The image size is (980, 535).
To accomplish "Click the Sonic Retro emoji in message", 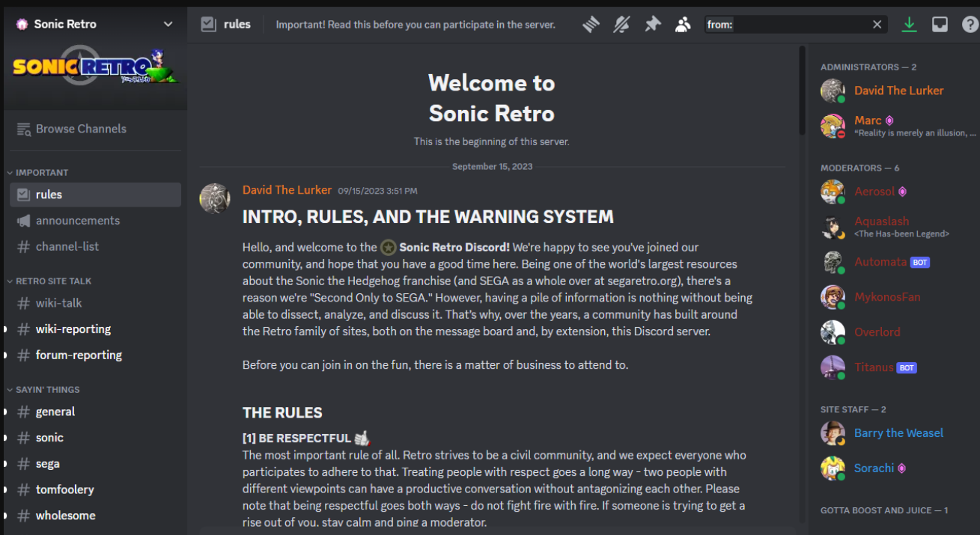I will coord(388,247).
